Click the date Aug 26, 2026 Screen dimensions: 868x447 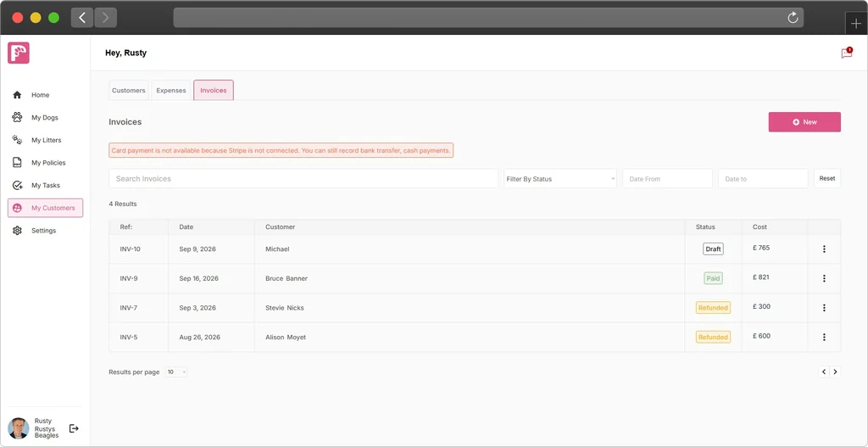(x=200, y=338)
